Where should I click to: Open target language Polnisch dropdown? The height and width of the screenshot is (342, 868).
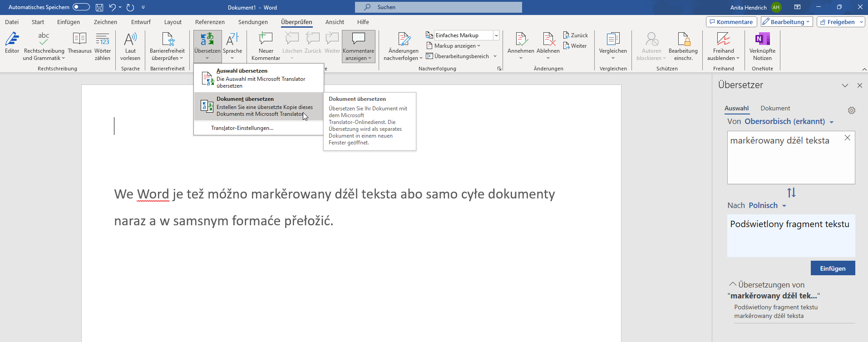tap(767, 205)
